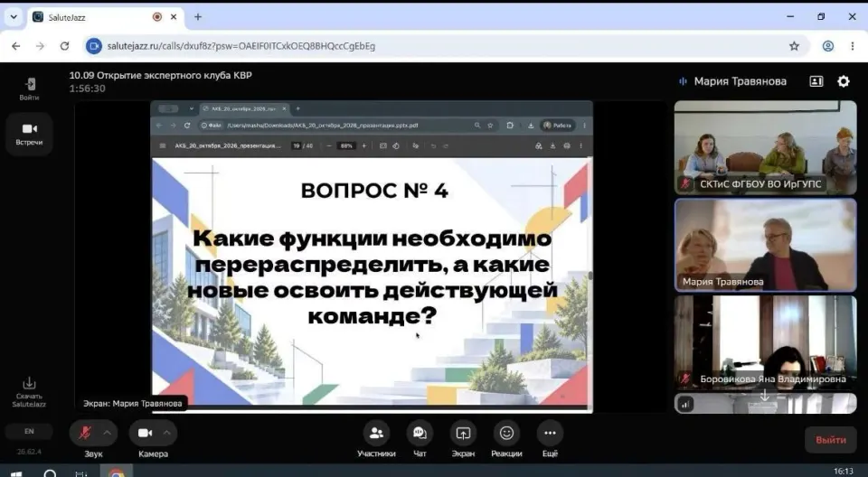
Task: Open the Chrome profile icon
Action: pos(828,46)
